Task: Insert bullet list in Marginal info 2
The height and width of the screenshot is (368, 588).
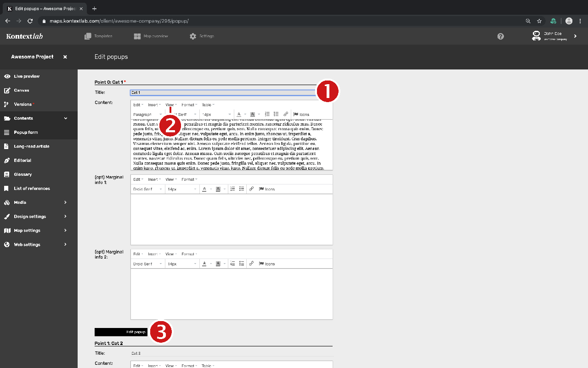Action: tap(242, 264)
